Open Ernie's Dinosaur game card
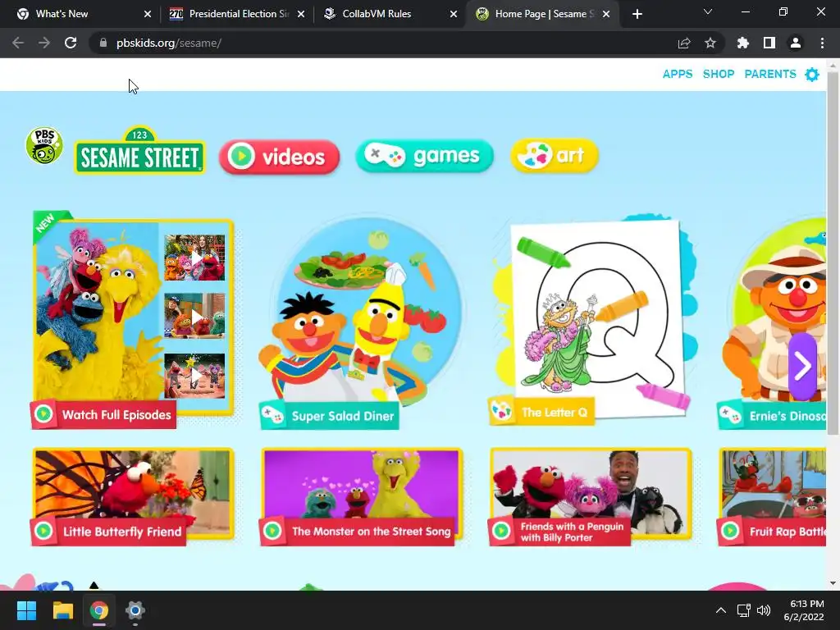Viewport: 840px width, 630px height. tap(772, 323)
